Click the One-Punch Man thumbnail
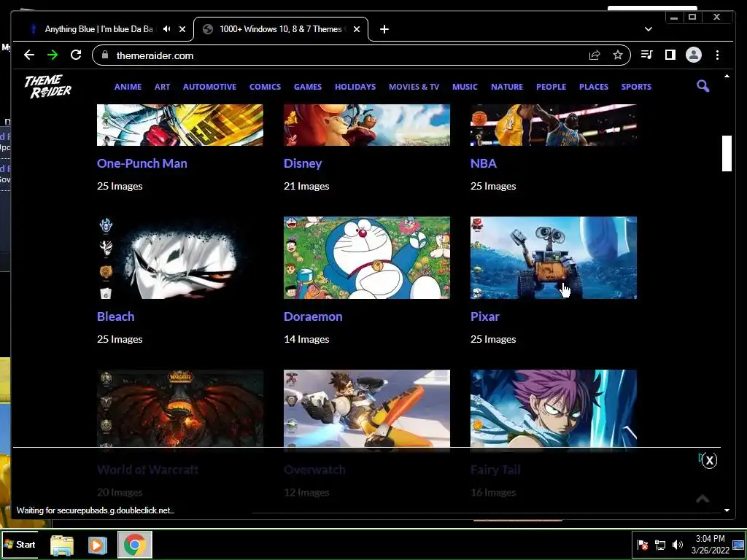This screenshot has height=560, width=747. pyautogui.click(x=180, y=125)
